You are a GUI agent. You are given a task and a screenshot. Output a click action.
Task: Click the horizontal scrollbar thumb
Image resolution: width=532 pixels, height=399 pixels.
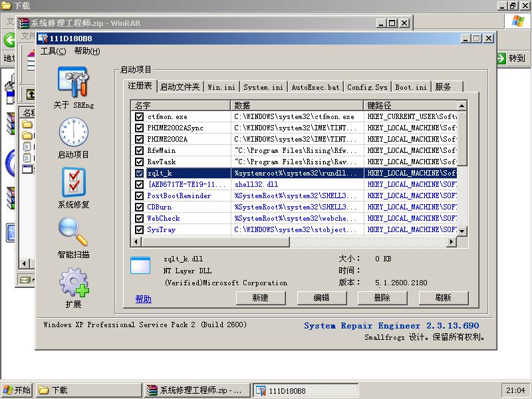pyautogui.click(x=215, y=241)
